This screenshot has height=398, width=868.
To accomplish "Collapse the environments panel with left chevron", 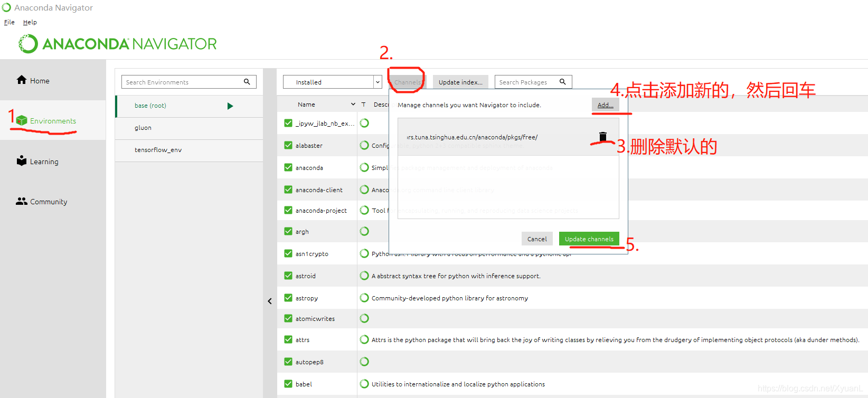I will tap(270, 301).
